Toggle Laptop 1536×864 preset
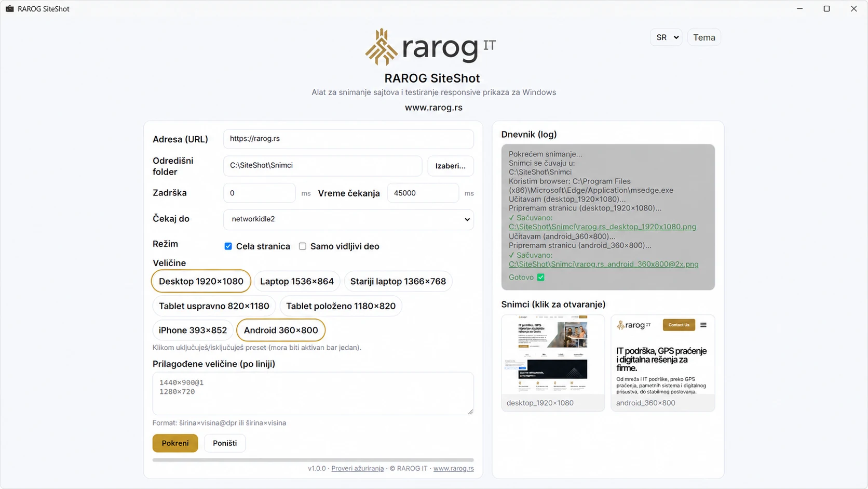The height and width of the screenshot is (489, 868). click(x=297, y=281)
